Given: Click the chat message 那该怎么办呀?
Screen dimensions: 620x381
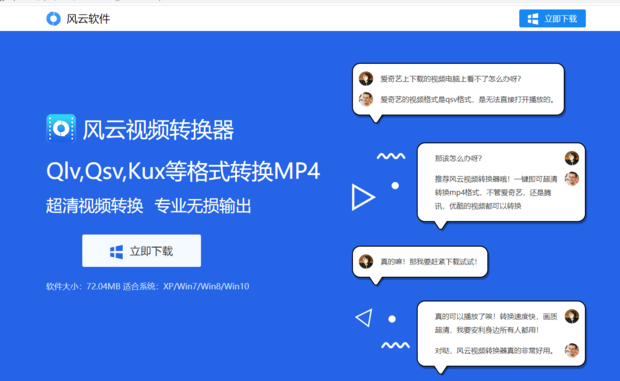Looking at the screenshot, I should click(458, 158).
